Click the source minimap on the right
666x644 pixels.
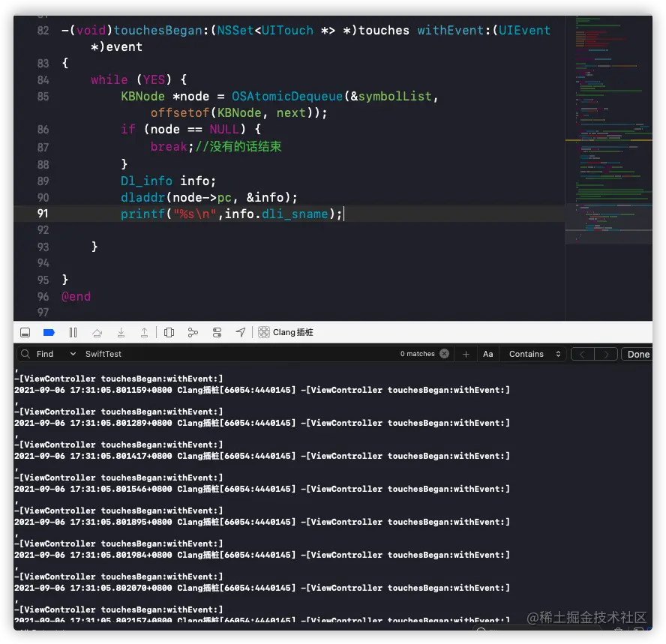pyautogui.click(x=609, y=130)
